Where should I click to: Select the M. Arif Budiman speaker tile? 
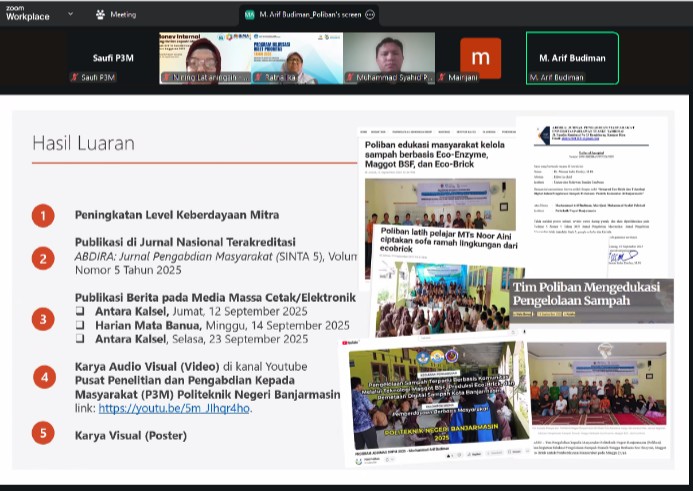click(572, 58)
